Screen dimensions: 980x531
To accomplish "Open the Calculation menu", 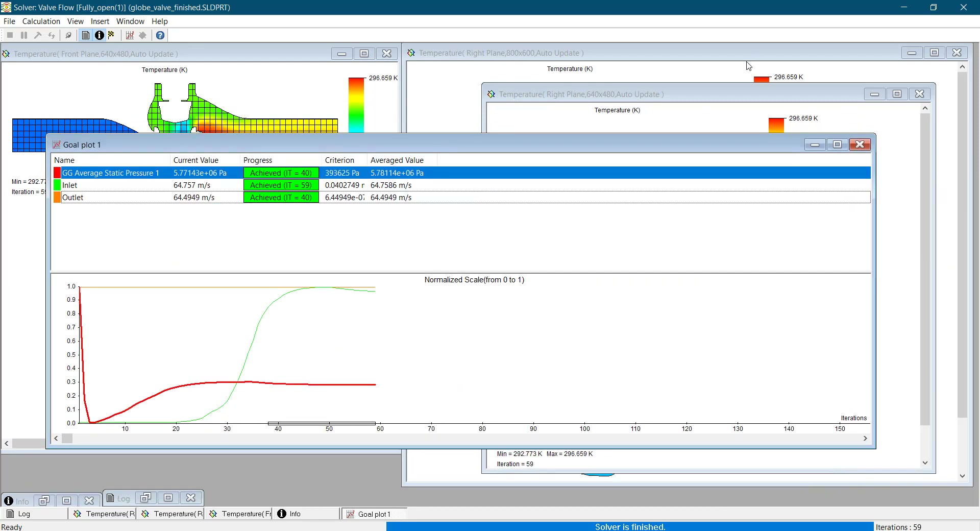I will pyautogui.click(x=41, y=21).
